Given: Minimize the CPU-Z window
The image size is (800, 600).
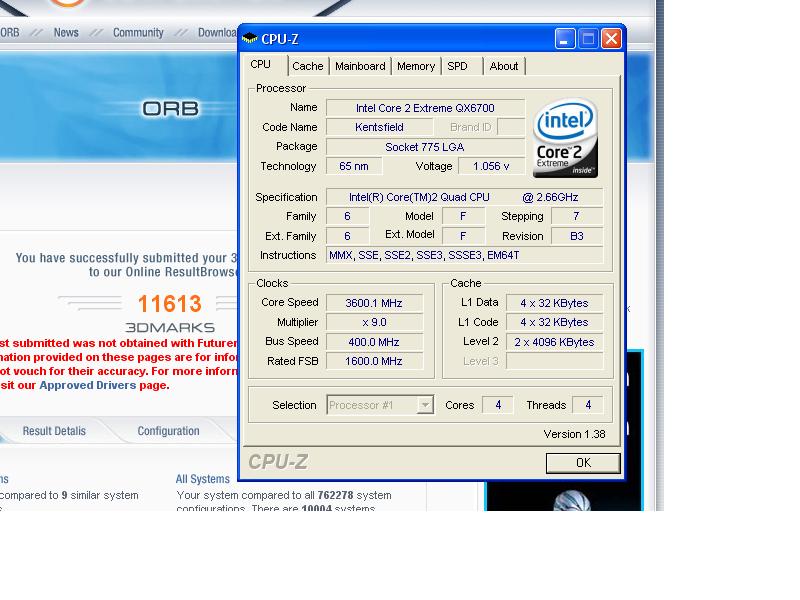Looking at the screenshot, I should [565, 39].
